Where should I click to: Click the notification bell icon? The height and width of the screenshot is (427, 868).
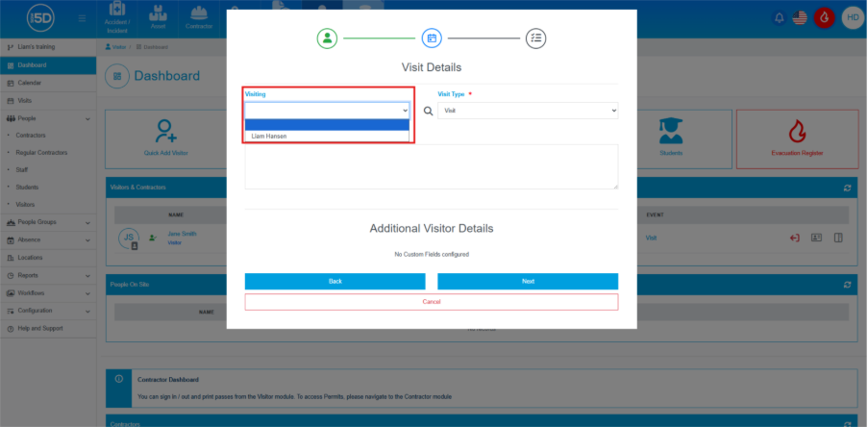pyautogui.click(x=779, y=17)
